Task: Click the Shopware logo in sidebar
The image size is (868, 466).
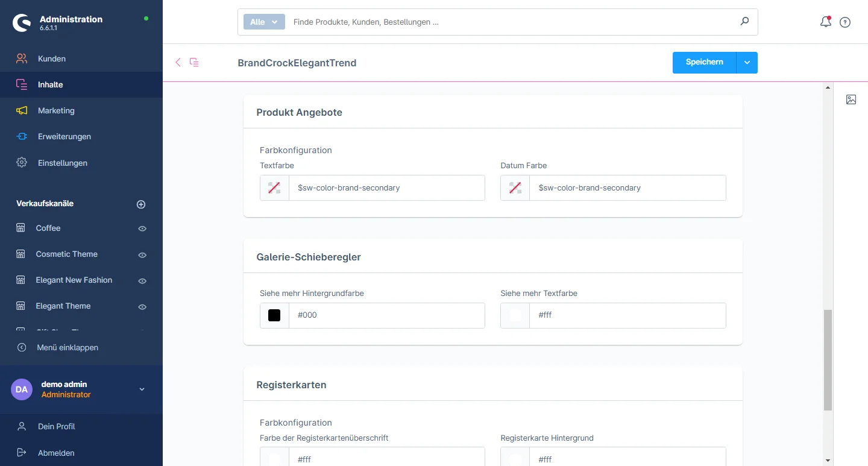Action: 22,23
